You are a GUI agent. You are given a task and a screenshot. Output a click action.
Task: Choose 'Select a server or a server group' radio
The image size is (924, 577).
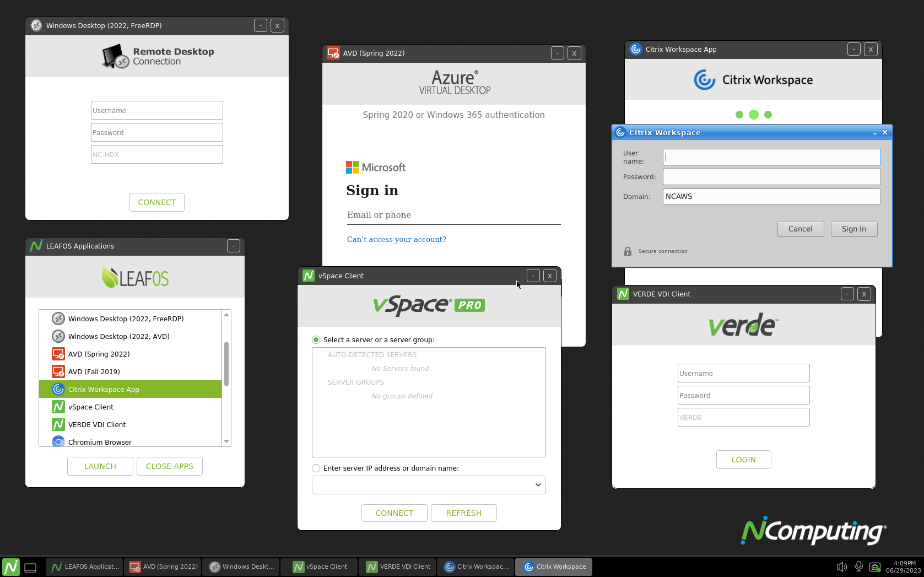point(316,339)
